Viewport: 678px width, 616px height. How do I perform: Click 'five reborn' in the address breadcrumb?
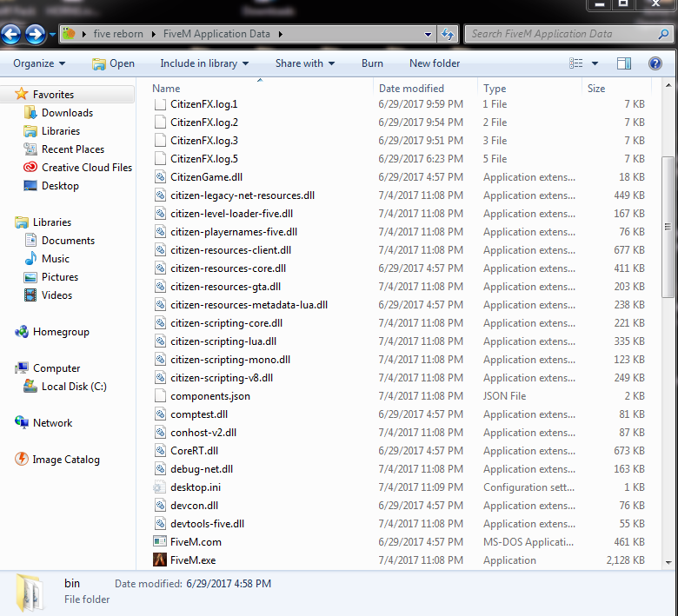(118, 34)
